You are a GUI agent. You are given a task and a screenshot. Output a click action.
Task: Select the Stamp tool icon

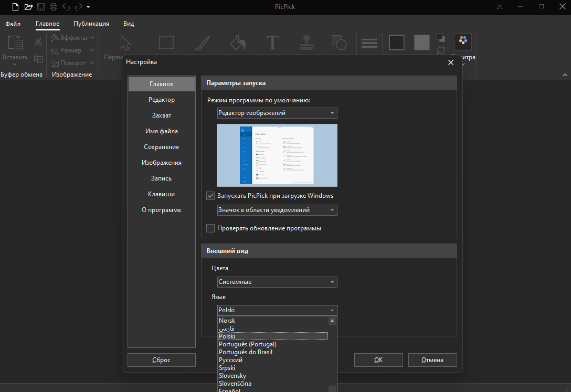[306, 43]
